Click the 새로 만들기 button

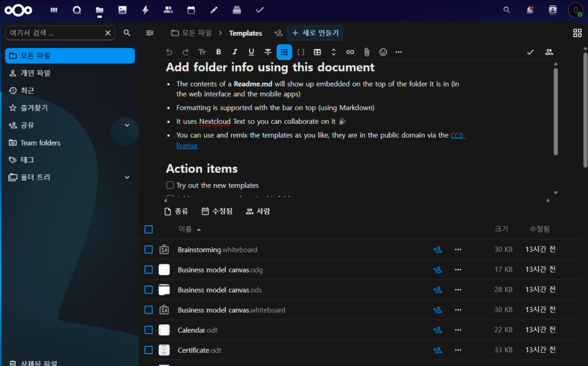pyautogui.click(x=315, y=33)
